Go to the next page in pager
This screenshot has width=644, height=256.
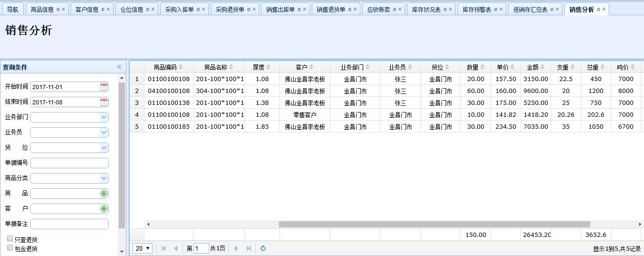coord(236,248)
